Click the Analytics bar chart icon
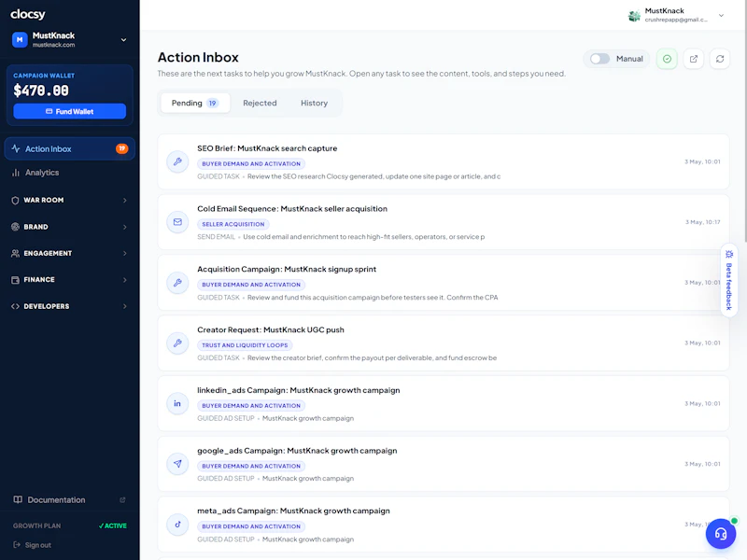This screenshot has height=560, width=747. pos(16,173)
